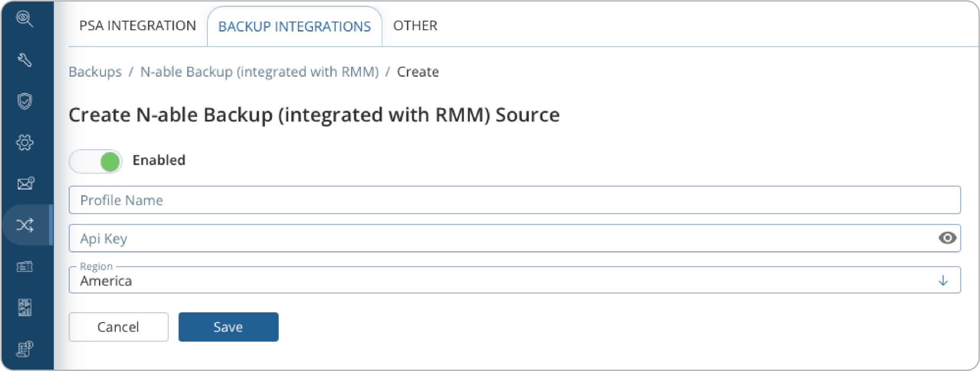Click the Enabled label text
Image resolution: width=980 pixels, height=371 pixels.
coord(159,160)
